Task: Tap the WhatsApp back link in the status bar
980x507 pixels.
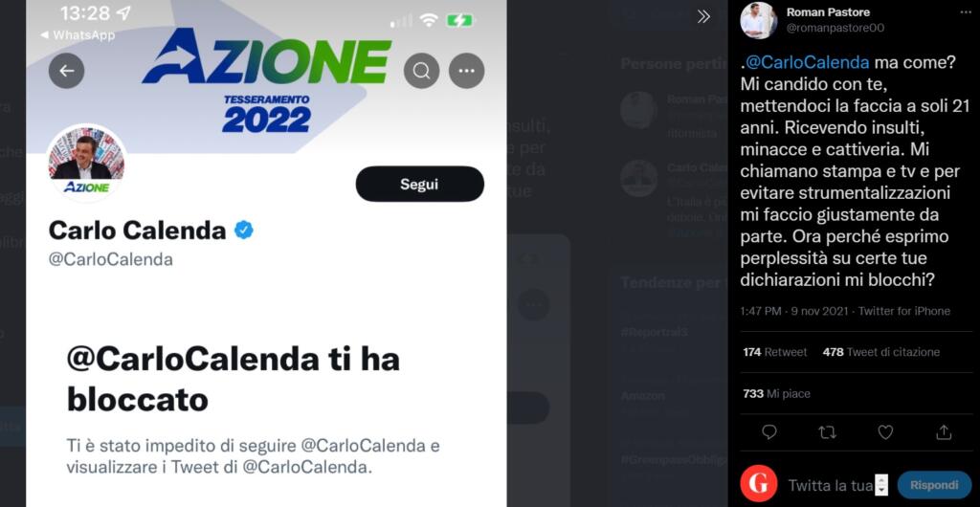Action: [78, 35]
